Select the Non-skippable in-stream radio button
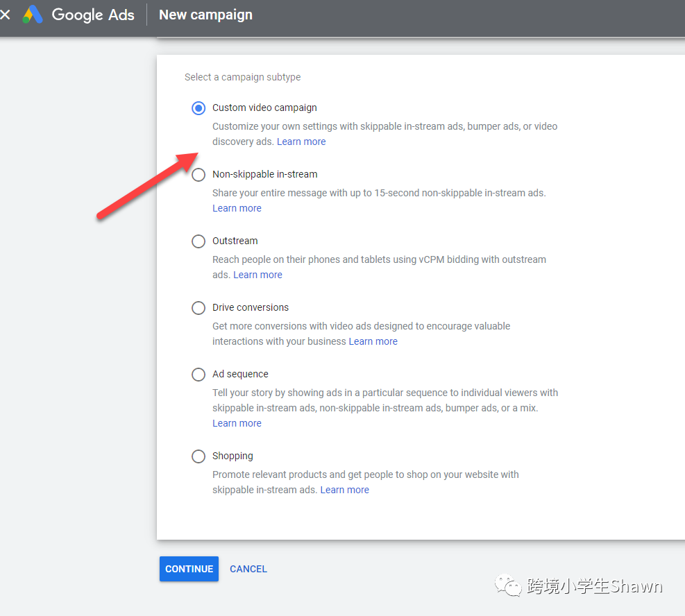The width and height of the screenshot is (685, 616). coord(198,175)
